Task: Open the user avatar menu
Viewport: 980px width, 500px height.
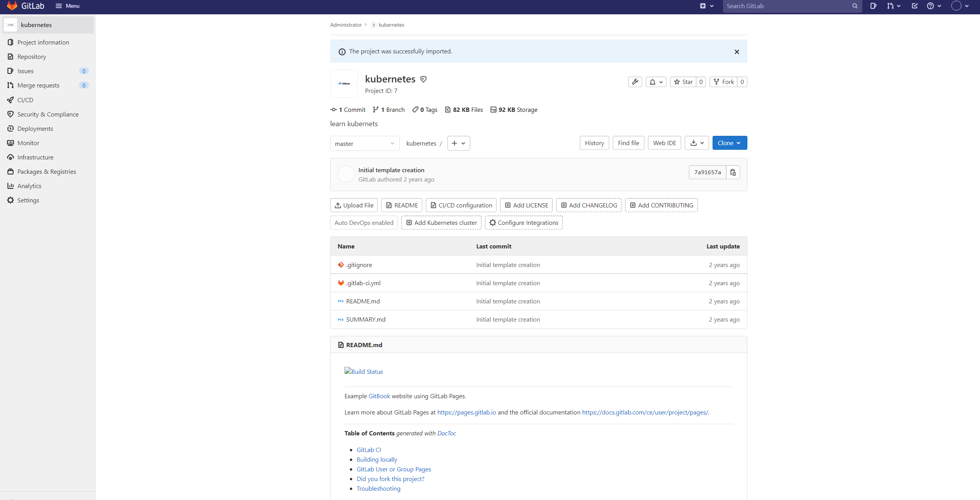Action: (960, 6)
